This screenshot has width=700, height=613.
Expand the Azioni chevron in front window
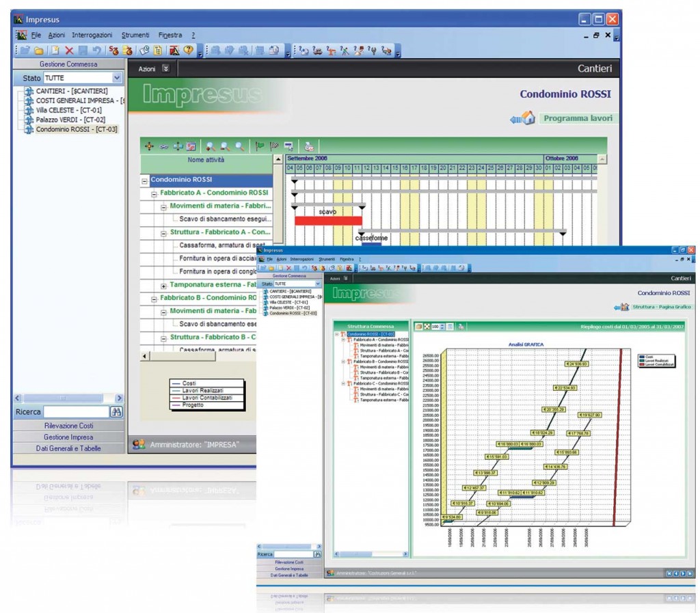(345, 278)
